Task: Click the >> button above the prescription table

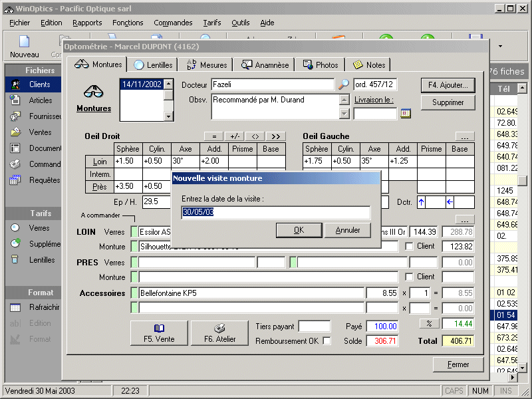Action: pos(277,136)
